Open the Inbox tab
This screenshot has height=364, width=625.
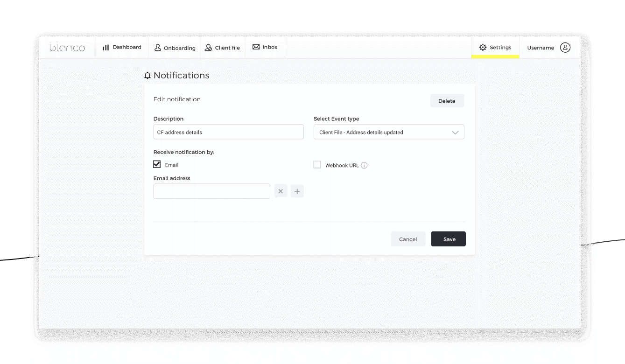[265, 47]
